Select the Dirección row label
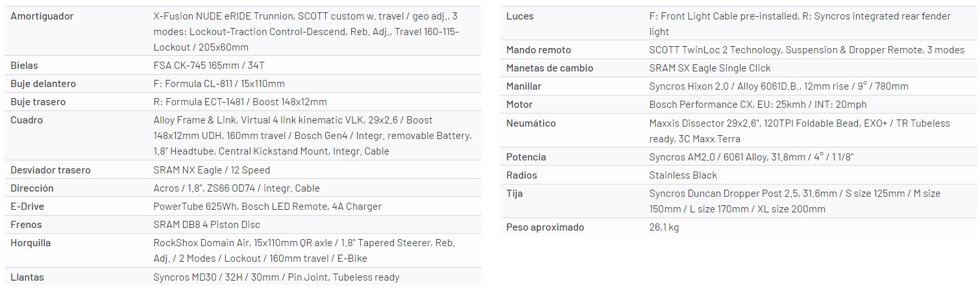 pos(32,188)
